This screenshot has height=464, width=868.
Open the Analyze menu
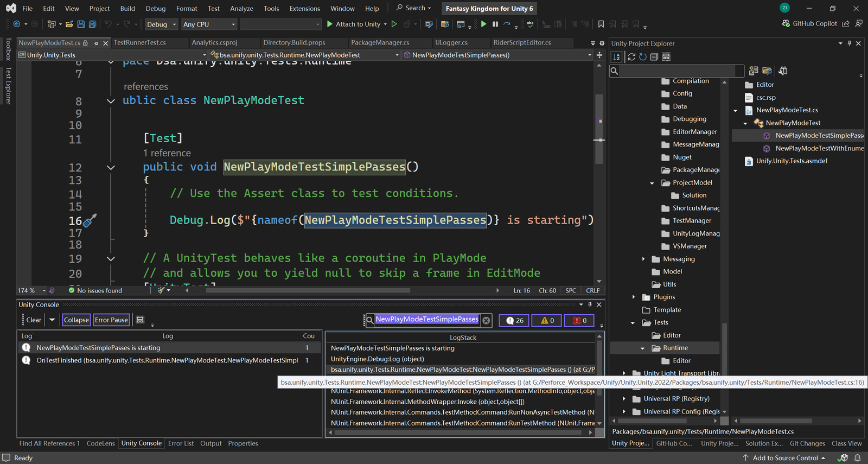[x=241, y=9]
